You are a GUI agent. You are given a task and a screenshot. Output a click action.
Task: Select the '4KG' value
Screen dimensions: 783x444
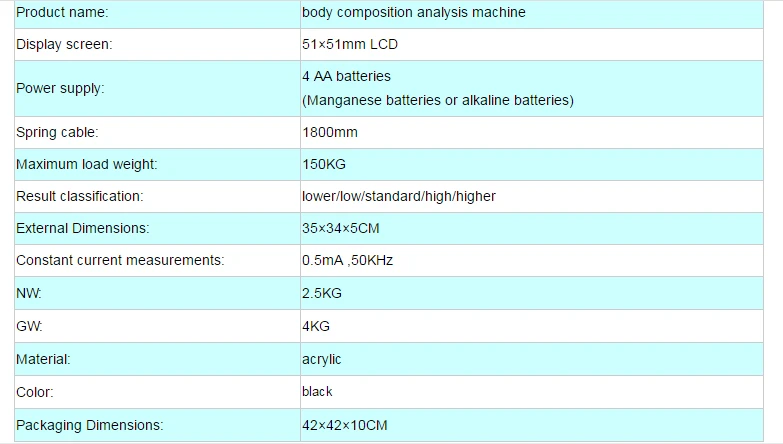point(316,326)
